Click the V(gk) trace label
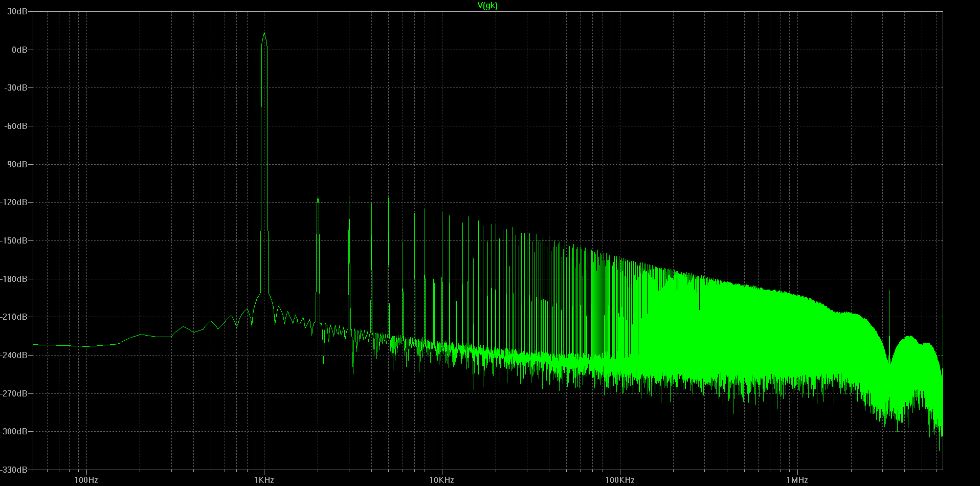The image size is (980, 486). pyautogui.click(x=487, y=5)
